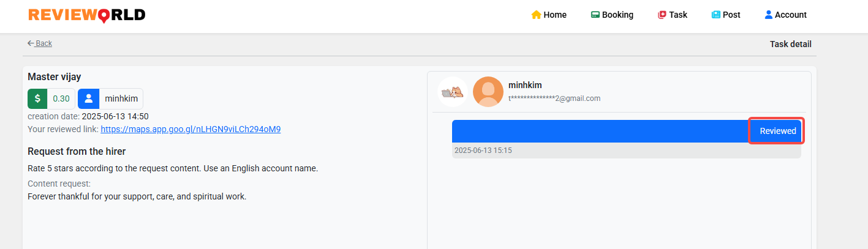
Task: Click the 0.30 price badge
Action: click(x=61, y=98)
